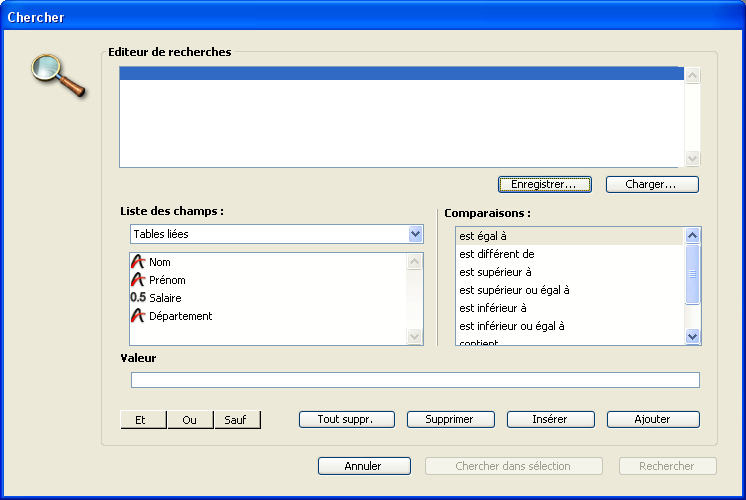Cancel the search with Annuler
This screenshot has height=500, width=746.
click(x=363, y=466)
